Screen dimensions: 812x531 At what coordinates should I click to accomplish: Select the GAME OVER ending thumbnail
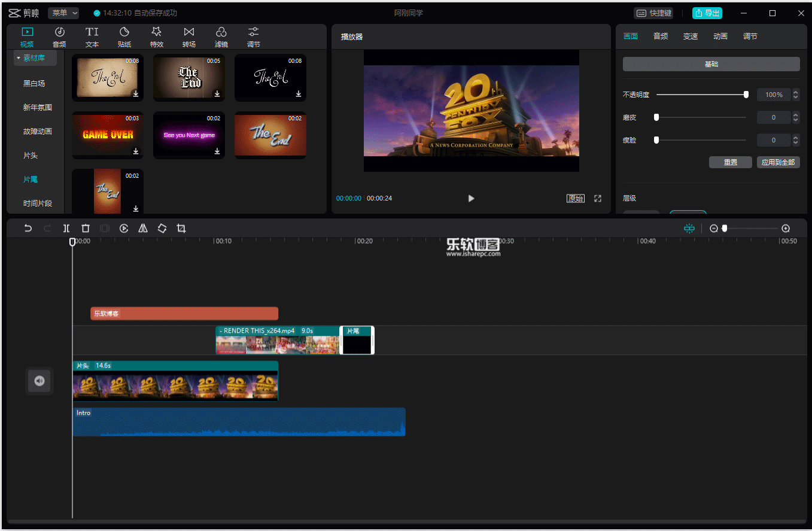108,135
